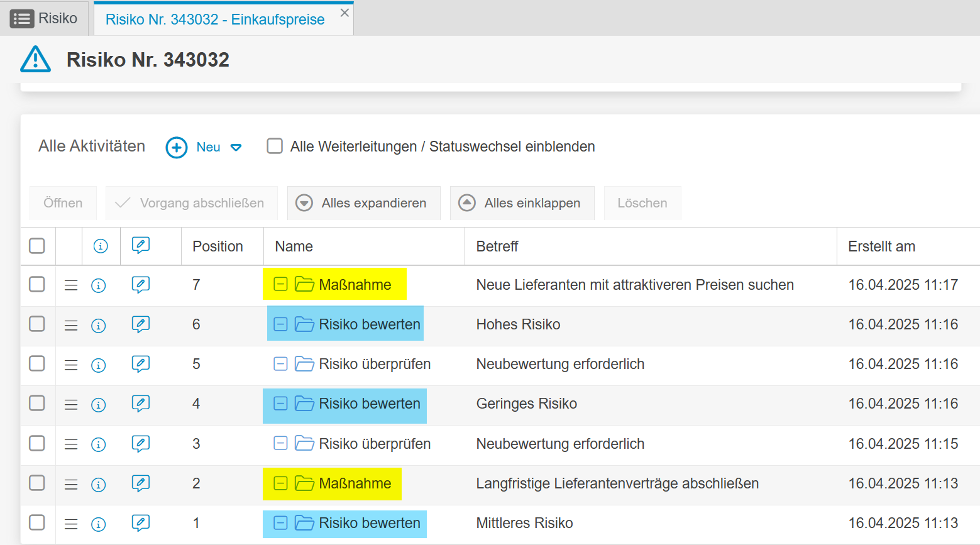Collapse the Maßnahme item at position 7
This screenshot has height=545, width=980.
(280, 285)
